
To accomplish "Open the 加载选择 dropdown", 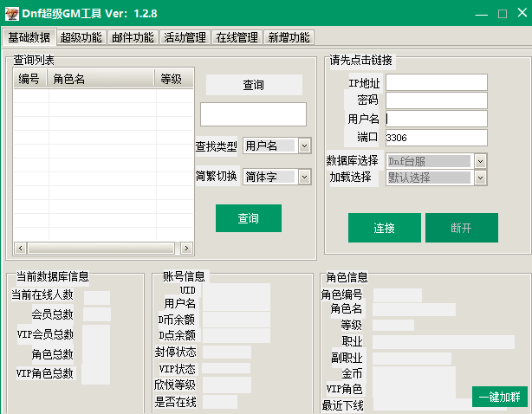I will pos(480,178).
